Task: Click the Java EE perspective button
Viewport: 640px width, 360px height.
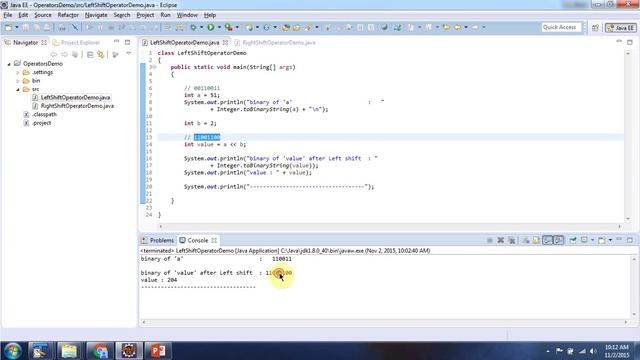Action: 620,28
